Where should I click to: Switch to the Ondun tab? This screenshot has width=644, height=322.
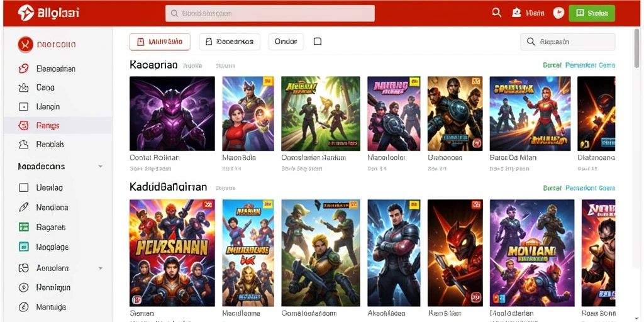[286, 42]
